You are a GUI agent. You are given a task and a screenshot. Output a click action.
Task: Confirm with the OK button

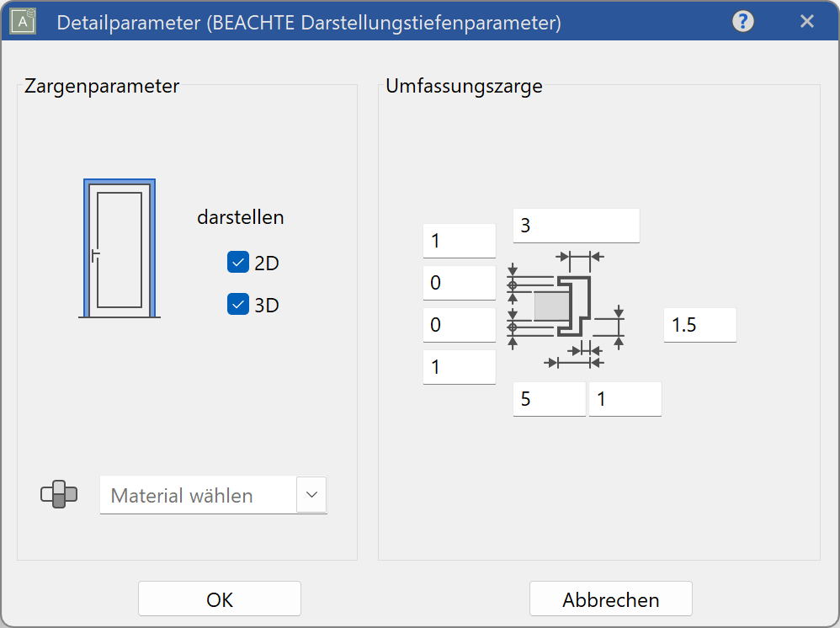pyautogui.click(x=220, y=599)
